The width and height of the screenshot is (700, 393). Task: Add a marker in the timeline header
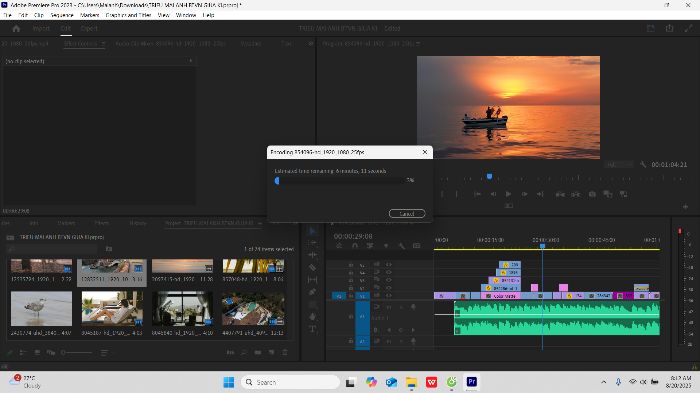point(386,246)
